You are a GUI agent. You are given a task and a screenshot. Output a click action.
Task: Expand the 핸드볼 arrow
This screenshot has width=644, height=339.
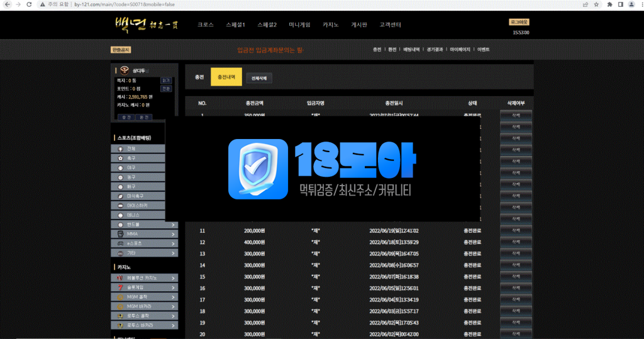click(x=173, y=225)
